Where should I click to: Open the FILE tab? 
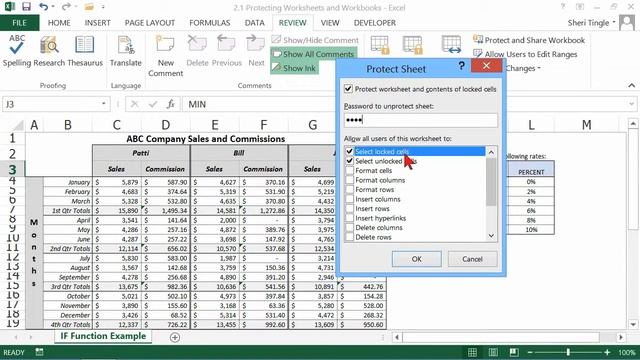[x=20, y=23]
